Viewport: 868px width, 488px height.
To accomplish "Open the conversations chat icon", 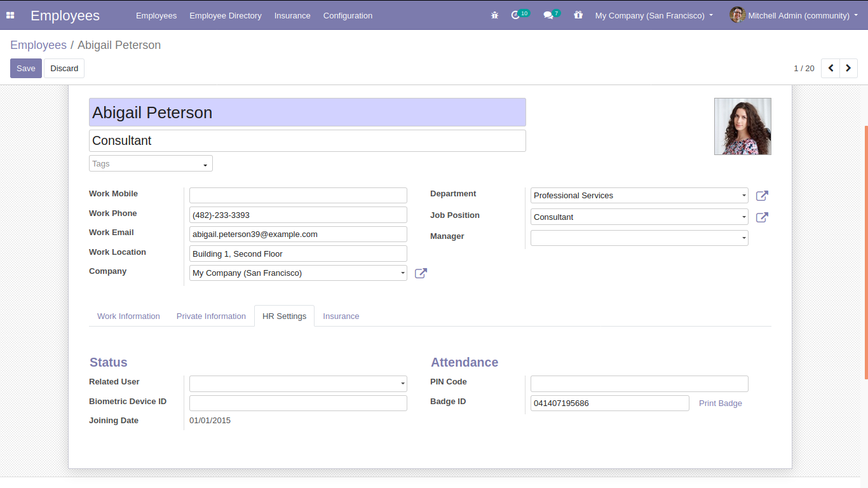I will pyautogui.click(x=548, y=15).
